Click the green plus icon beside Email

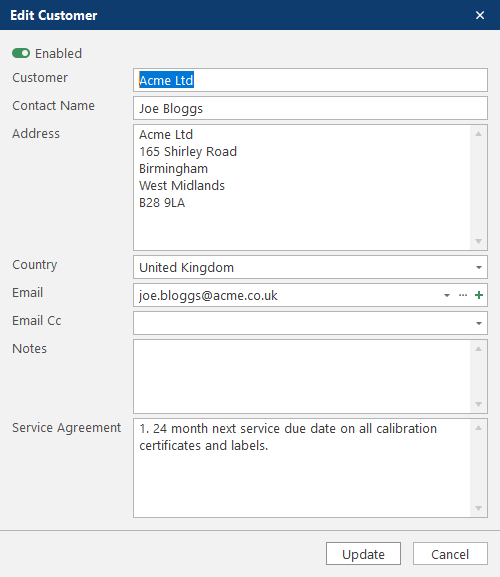pyautogui.click(x=479, y=295)
